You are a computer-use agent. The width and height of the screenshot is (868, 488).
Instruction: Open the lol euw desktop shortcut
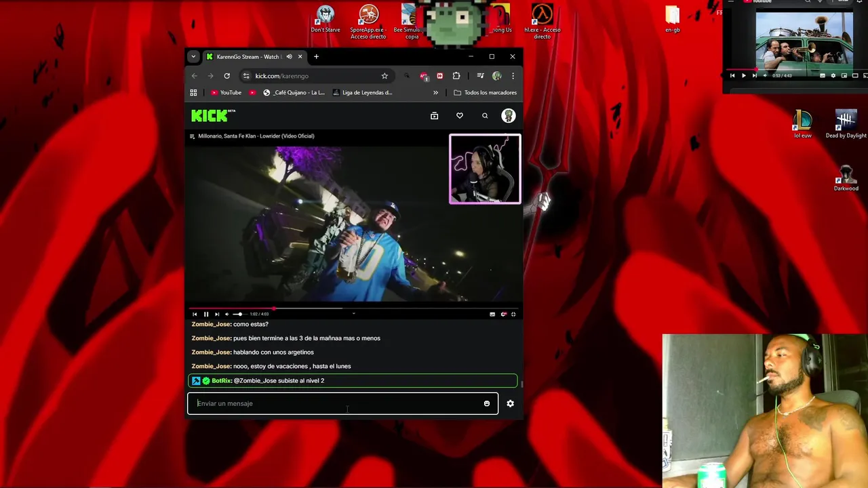coord(803,125)
